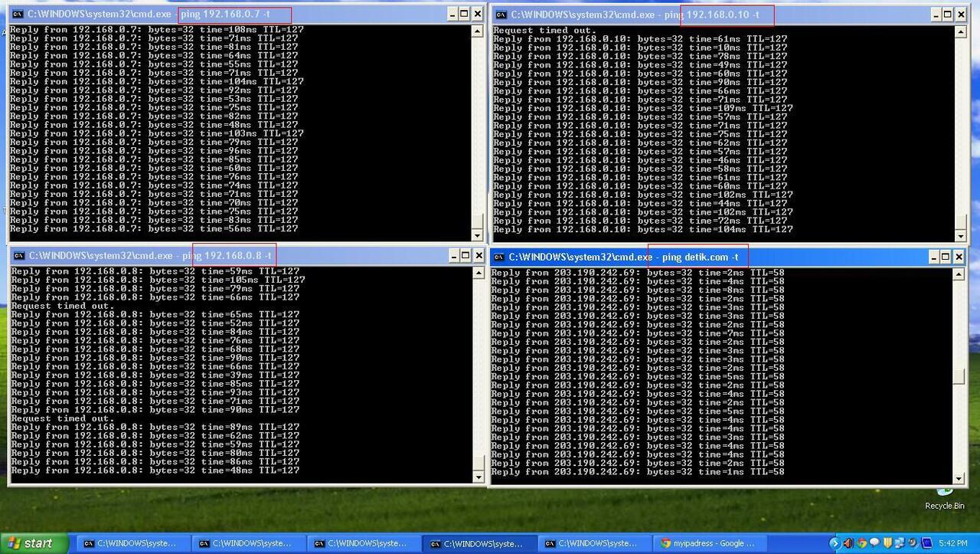Maximize the ping detik.com window
This screenshot has width=980, height=554.
coord(946,257)
